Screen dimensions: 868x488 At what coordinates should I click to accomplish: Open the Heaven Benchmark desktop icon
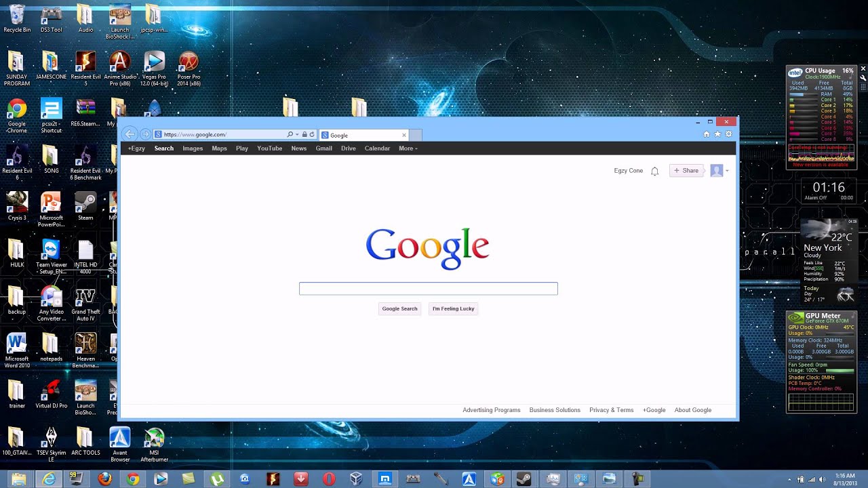pos(85,350)
